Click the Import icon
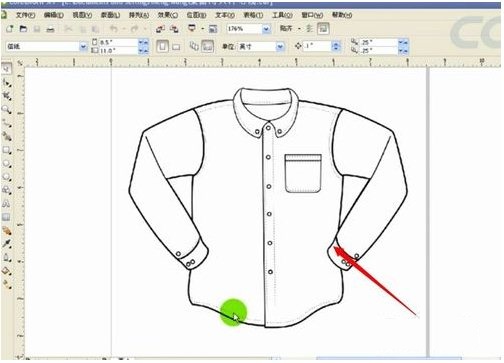This screenshot has height=363, width=504. click(x=160, y=29)
